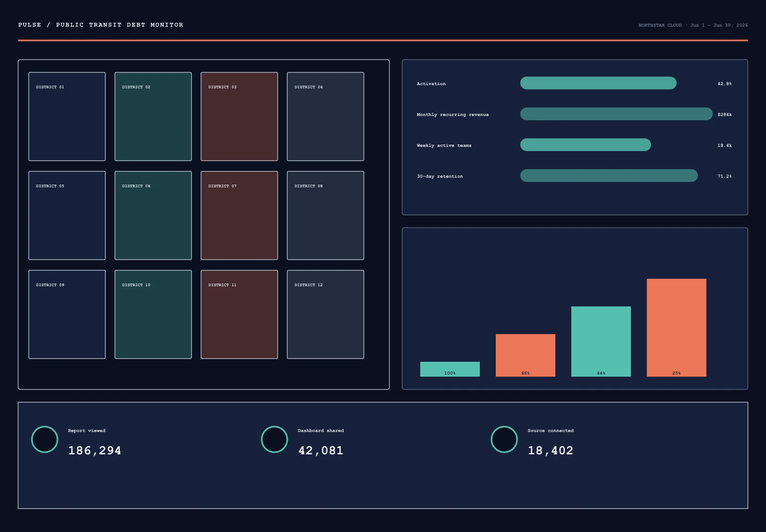Click the chart bar labeled 25%
The image size is (766, 532).
(x=677, y=328)
